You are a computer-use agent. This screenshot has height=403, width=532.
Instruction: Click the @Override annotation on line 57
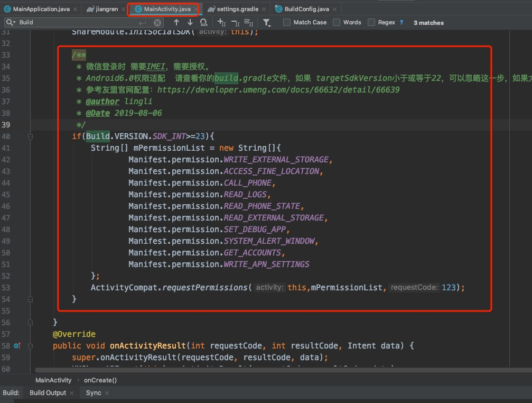(x=74, y=334)
